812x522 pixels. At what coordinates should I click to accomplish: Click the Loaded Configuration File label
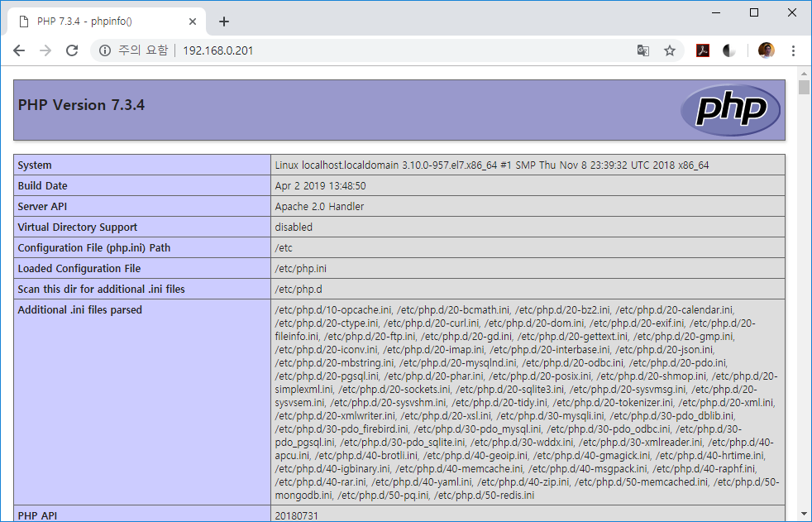(79, 269)
